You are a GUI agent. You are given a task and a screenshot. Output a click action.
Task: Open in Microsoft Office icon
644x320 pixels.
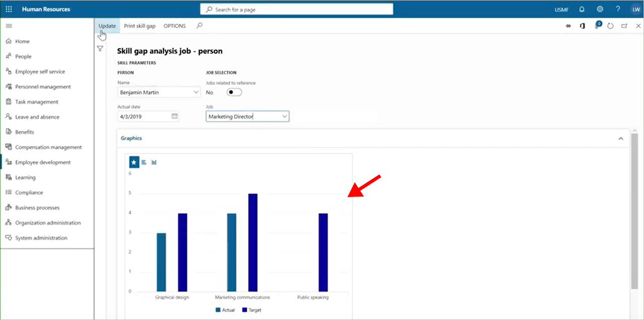click(582, 26)
